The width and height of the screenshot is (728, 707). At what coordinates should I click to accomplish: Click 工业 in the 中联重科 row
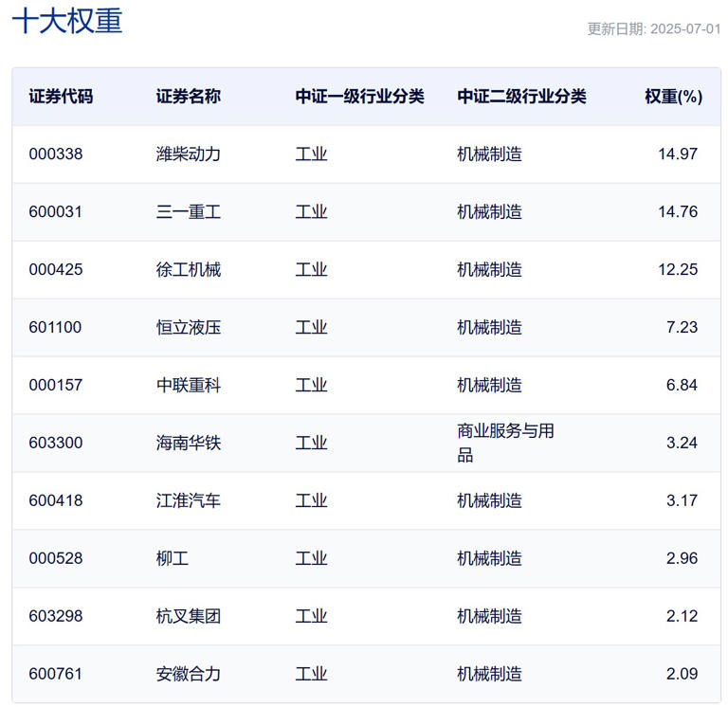[312, 386]
